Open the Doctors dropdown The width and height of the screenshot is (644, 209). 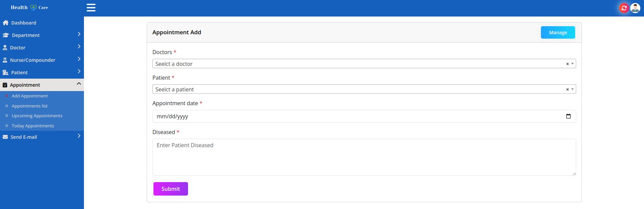359,64
